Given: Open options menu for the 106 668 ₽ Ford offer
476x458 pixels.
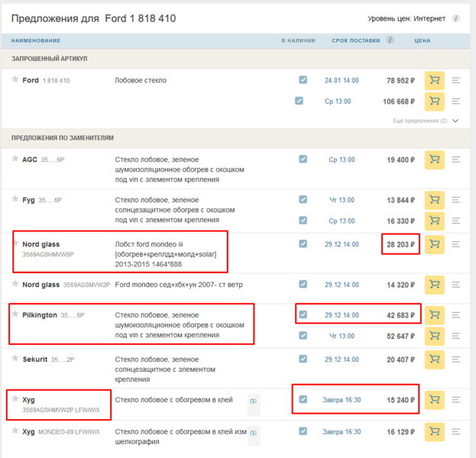Looking at the screenshot, I should click(x=456, y=101).
